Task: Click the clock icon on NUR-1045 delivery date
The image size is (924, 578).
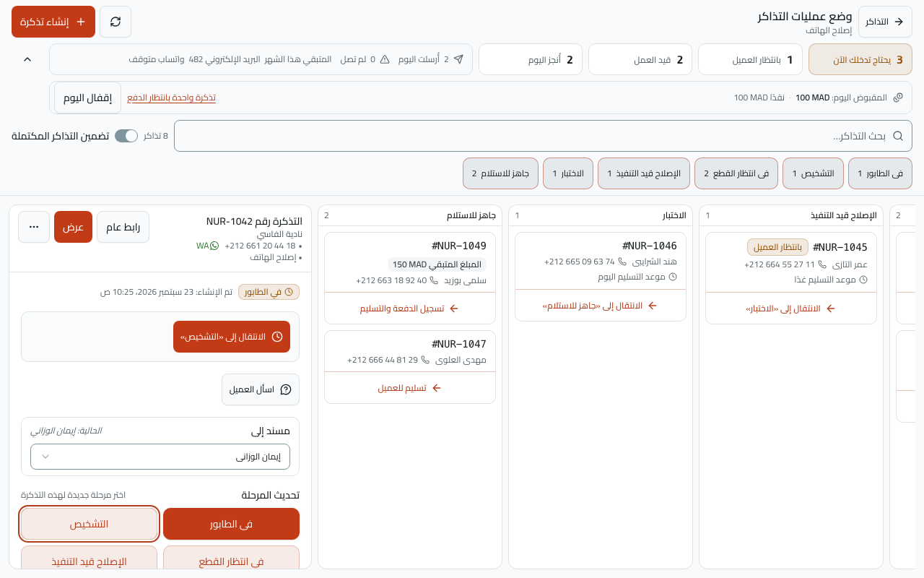Action: point(863,280)
